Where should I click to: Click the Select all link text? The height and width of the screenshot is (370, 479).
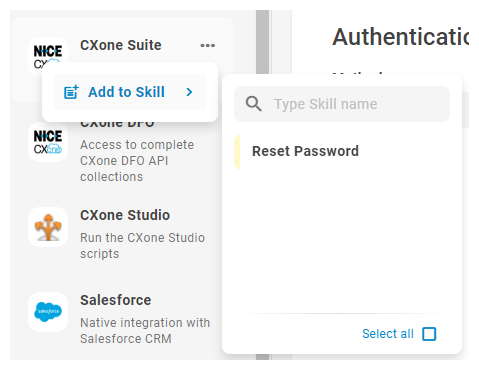[x=388, y=334]
